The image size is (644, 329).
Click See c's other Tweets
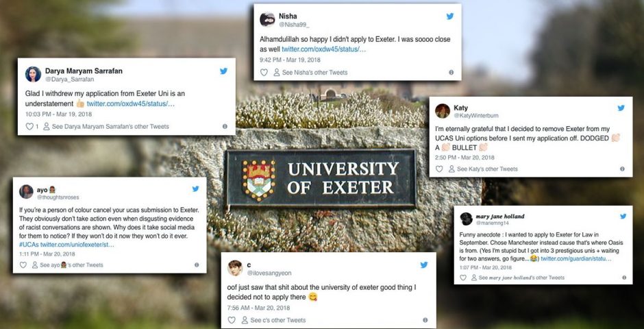[274, 320]
